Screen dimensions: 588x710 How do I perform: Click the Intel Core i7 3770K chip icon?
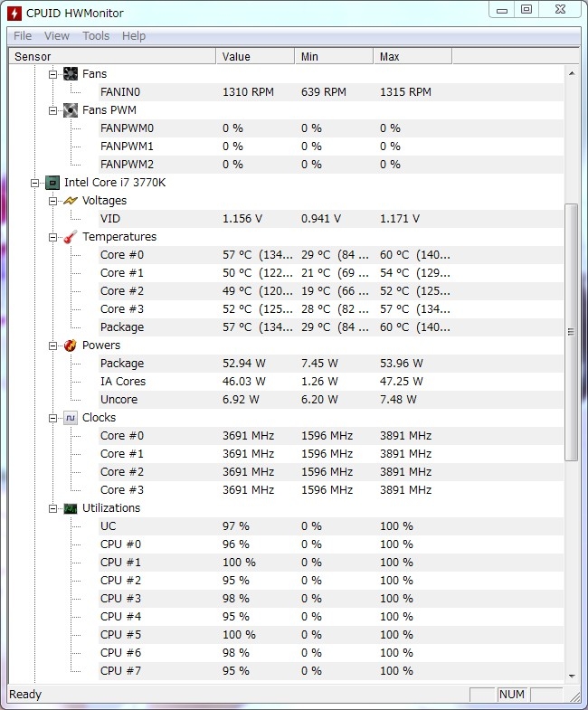(52, 183)
